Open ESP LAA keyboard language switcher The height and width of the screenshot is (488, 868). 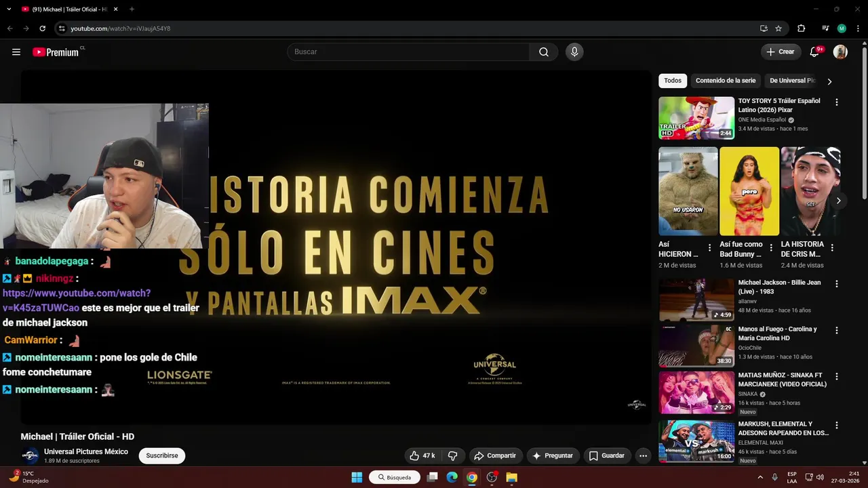tap(792, 477)
